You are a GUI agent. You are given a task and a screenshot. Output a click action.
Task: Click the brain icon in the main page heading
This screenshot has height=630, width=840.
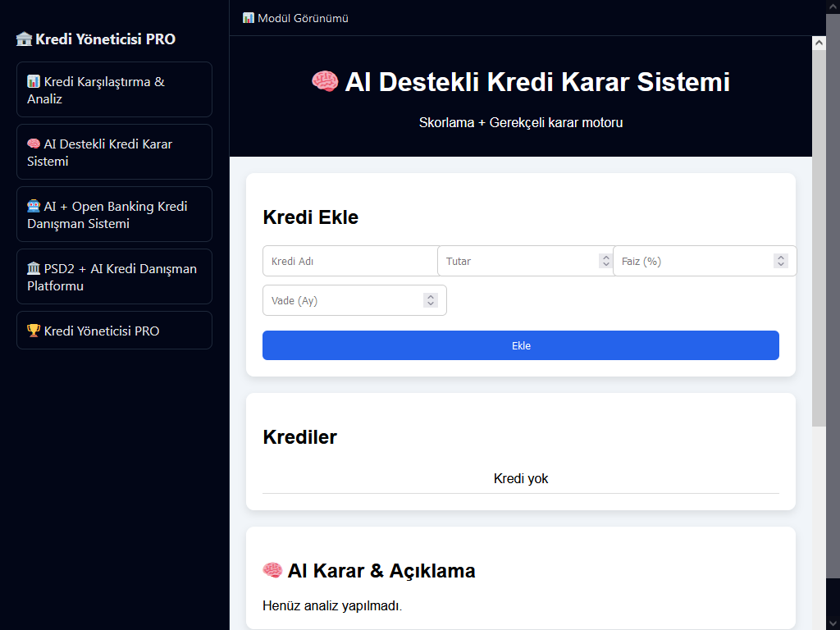[x=325, y=82]
